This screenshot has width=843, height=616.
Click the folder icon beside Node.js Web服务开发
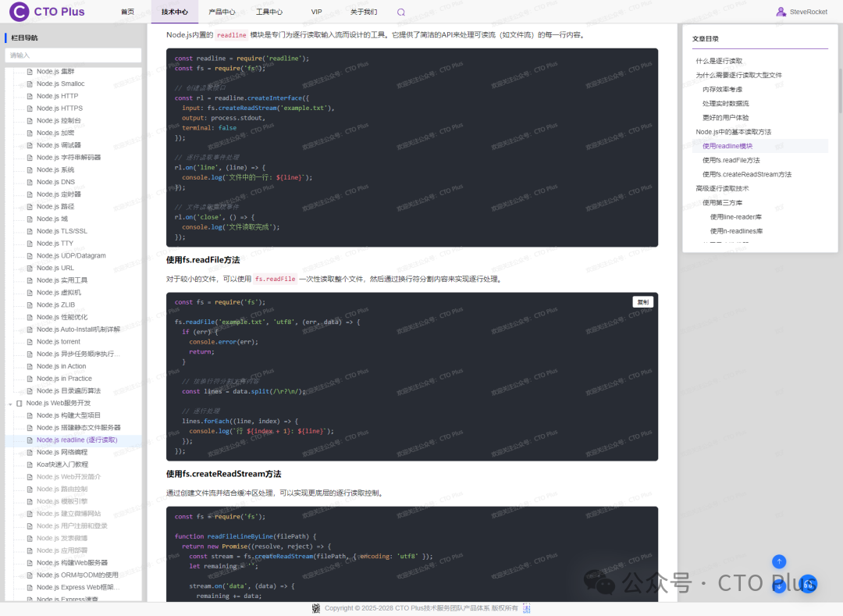click(20, 403)
